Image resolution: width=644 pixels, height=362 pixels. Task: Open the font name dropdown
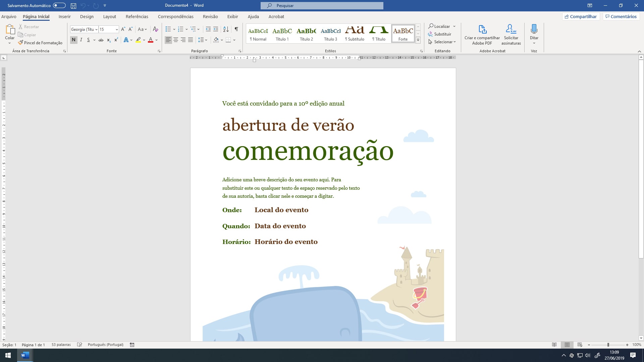click(x=96, y=29)
